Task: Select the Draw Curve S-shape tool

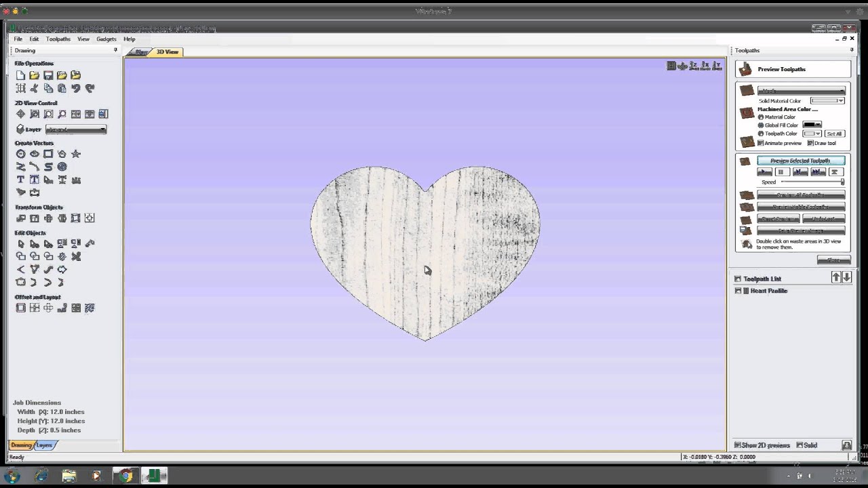Action: tap(48, 167)
